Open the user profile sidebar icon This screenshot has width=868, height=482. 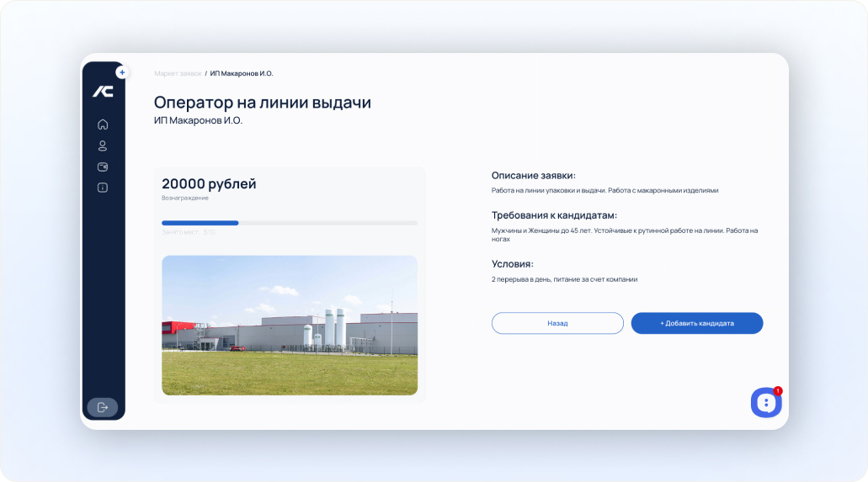pos(103,146)
